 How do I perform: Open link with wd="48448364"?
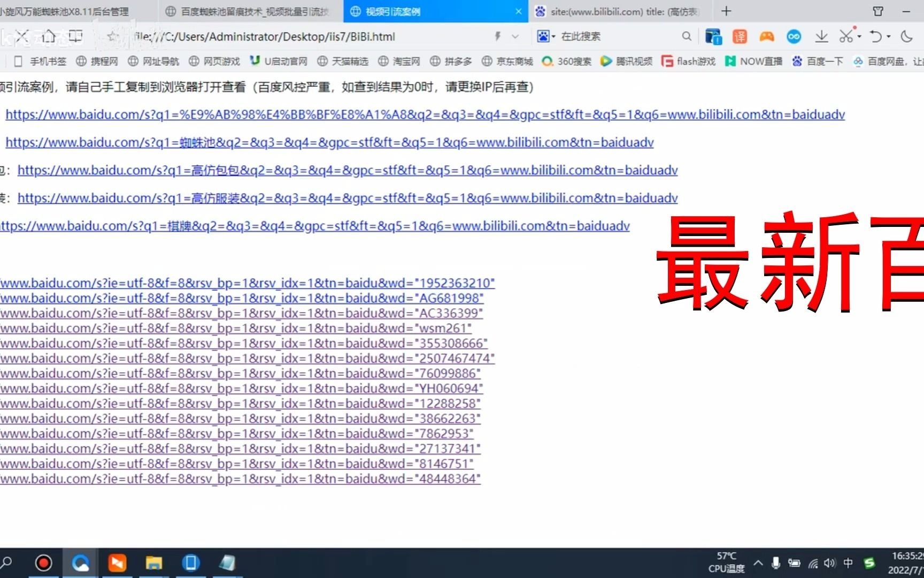pos(240,478)
